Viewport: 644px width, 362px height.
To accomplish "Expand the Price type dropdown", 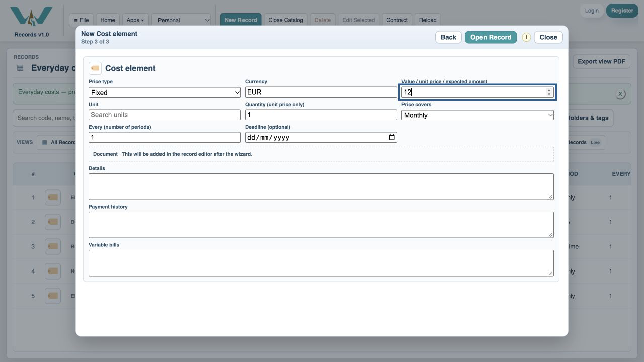I will coord(165,93).
